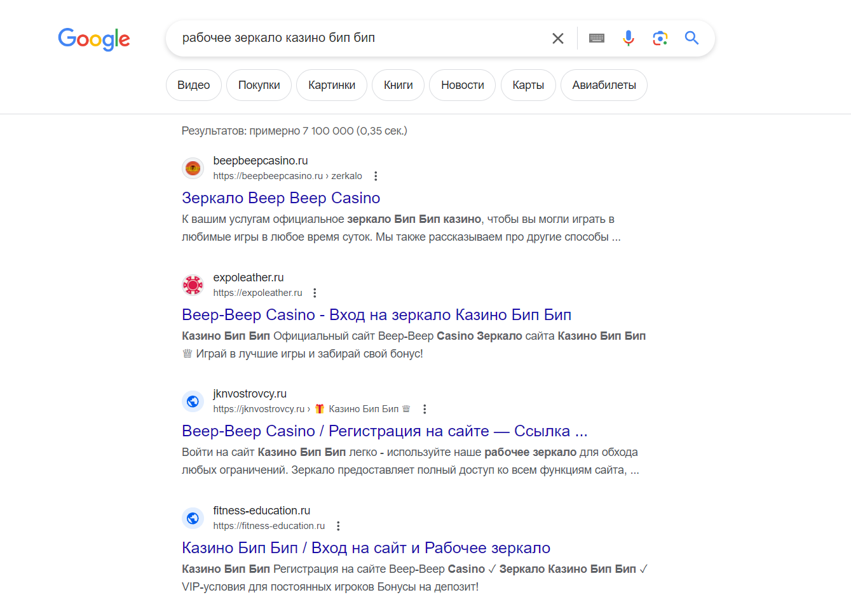851x616 pixels.
Task: Open the fitness-education.ru globe favicon
Action: (x=193, y=518)
